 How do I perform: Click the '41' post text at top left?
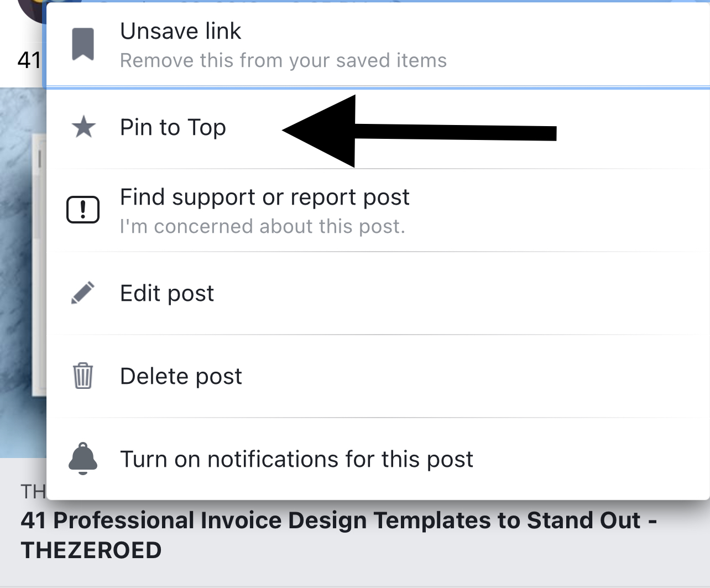(29, 60)
